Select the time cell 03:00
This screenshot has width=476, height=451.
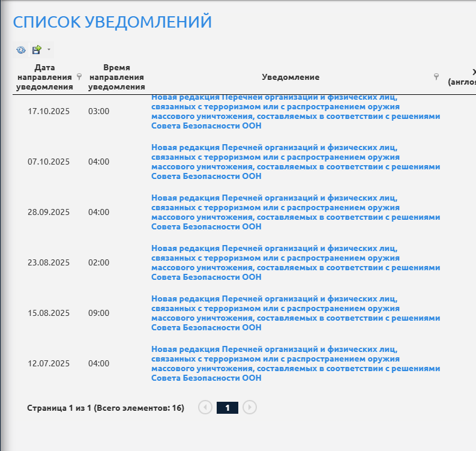click(x=98, y=112)
